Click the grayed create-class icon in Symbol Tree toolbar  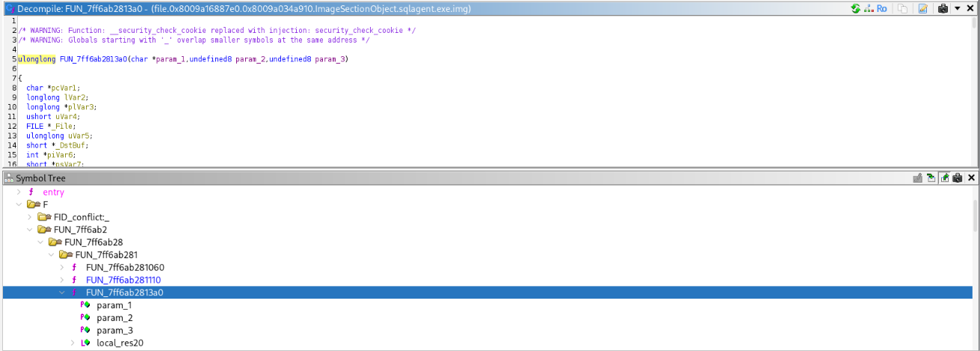pyautogui.click(x=917, y=177)
